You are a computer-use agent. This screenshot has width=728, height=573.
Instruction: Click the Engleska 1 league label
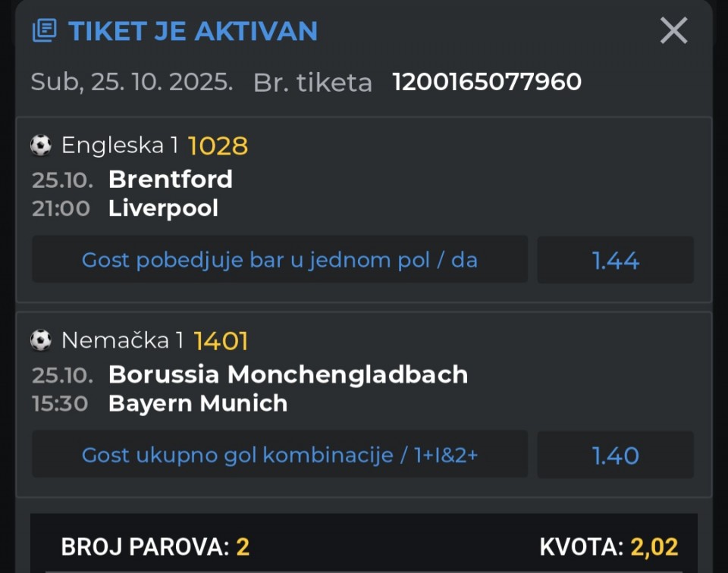click(x=121, y=145)
